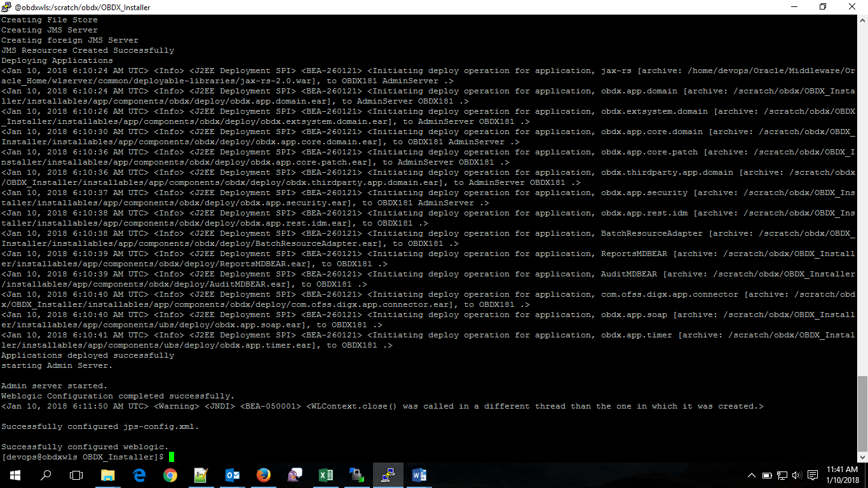Screen dimensions: 868x488
Task: Click the terminal scrollbar down arrow
Action: tap(862, 457)
